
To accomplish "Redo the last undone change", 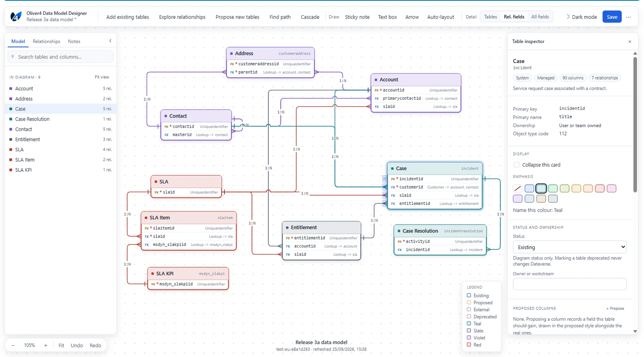I will 95,345.
